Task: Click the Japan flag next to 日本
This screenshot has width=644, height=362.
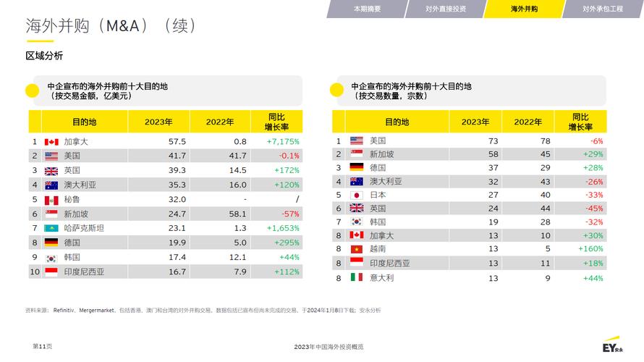Action: [x=357, y=195]
